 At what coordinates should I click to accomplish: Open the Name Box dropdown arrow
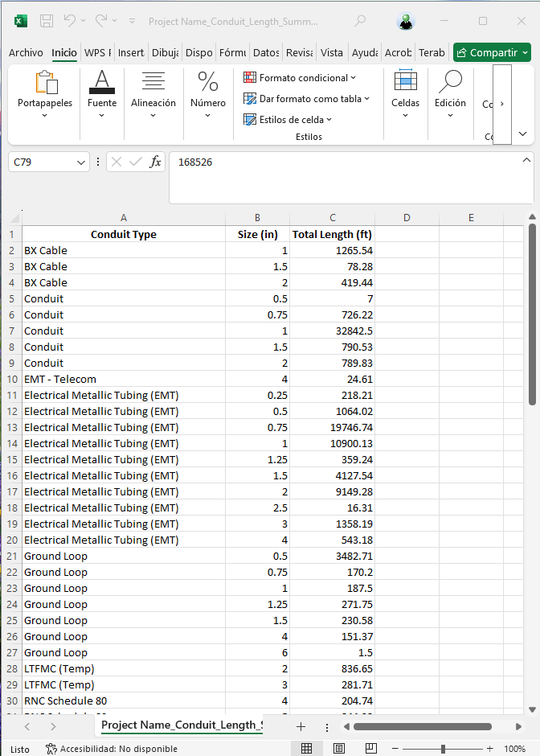click(x=81, y=162)
